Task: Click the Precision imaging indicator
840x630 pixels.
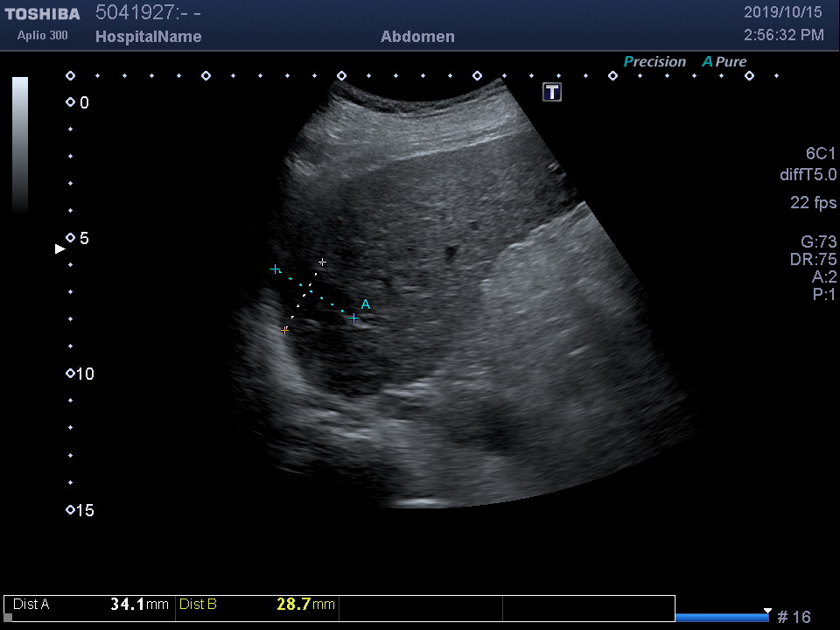Action: click(x=654, y=62)
